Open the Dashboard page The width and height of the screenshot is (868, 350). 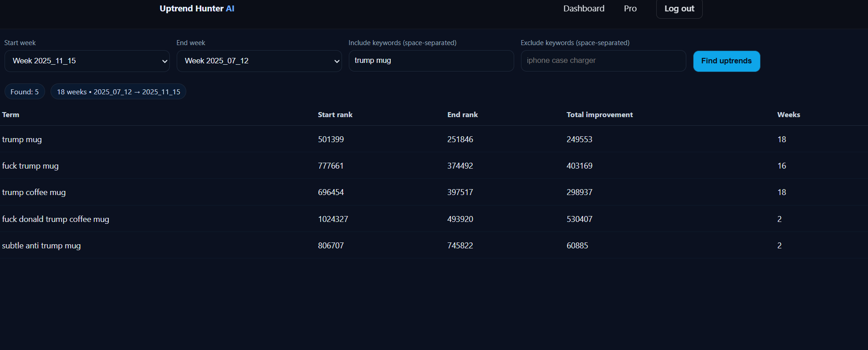point(583,9)
